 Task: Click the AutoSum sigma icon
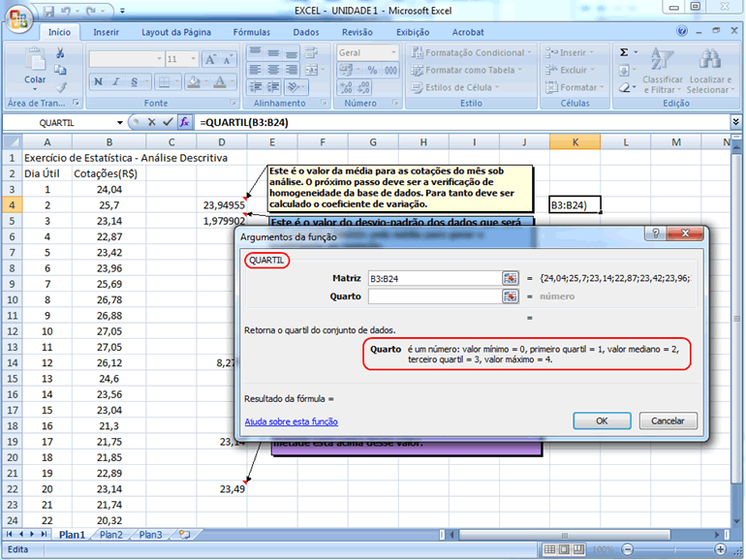(x=624, y=52)
